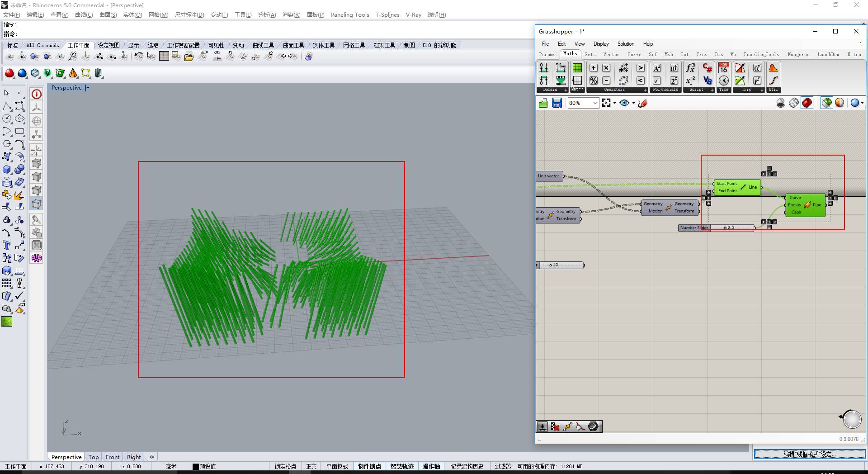The height and width of the screenshot is (474, 868).
Task: Click the 毫米 units field in status bar
Action: tap(171, 466)
